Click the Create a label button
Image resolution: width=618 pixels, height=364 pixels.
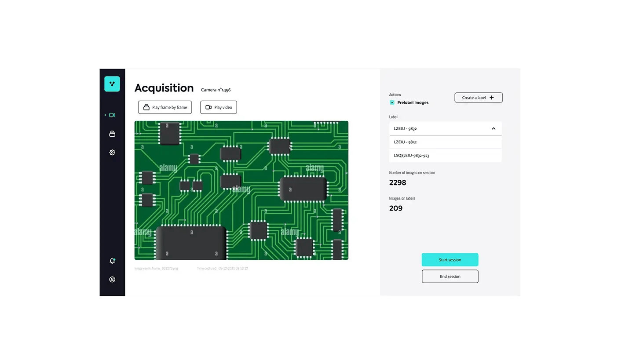[478, 98]
